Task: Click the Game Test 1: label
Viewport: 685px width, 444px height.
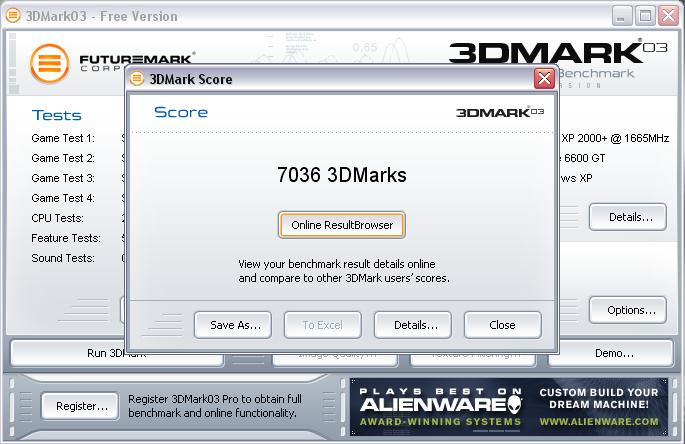Action: [x=63, y=138]
